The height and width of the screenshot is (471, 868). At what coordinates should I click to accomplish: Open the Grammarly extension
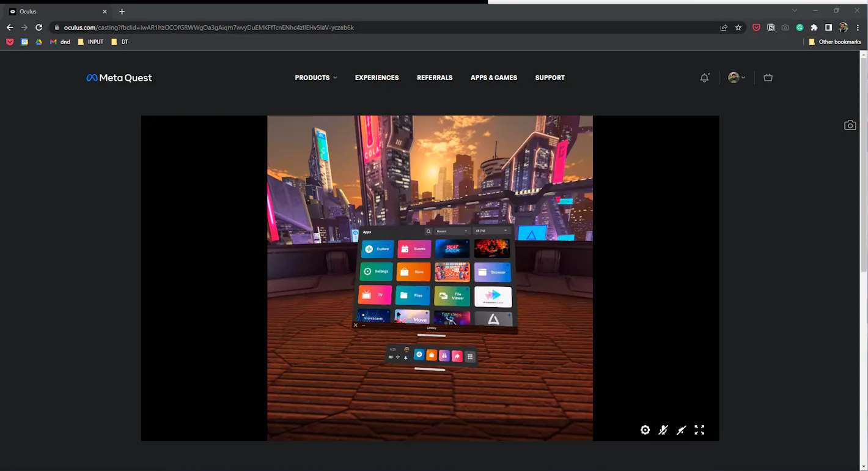[800, 28]
